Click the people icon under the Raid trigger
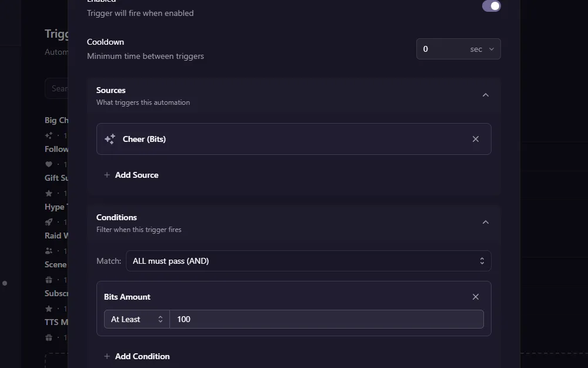Screen dimensions: 588x368 (x=49, y=251)
